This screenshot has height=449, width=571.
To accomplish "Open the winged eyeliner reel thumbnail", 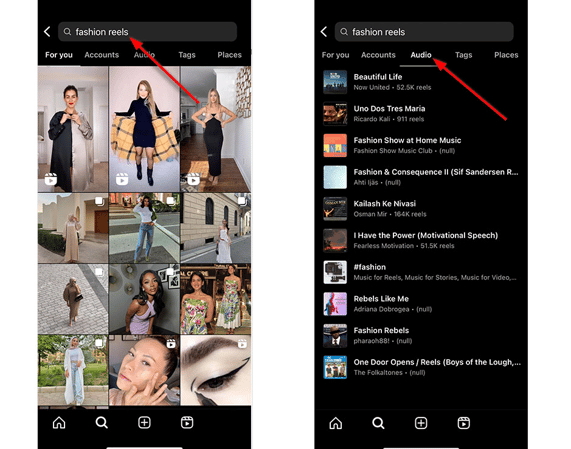I will 216,370.
